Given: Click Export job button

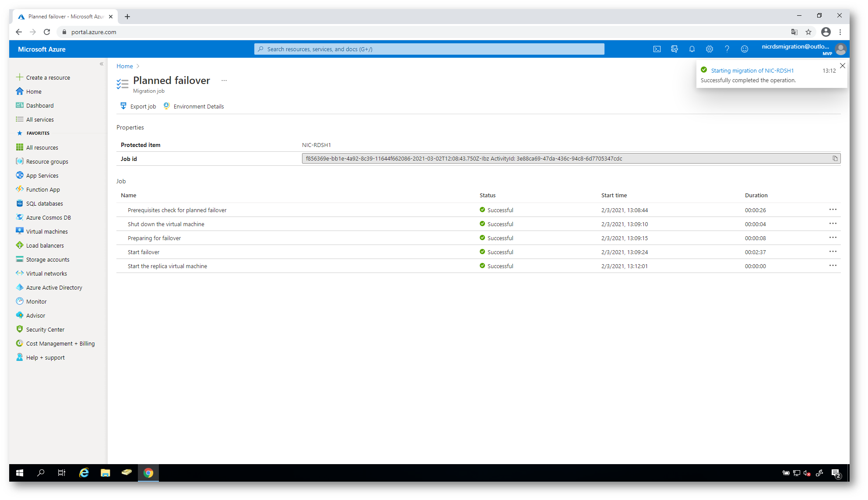Looking at the screenshot, I should click(x=138, y=106).
